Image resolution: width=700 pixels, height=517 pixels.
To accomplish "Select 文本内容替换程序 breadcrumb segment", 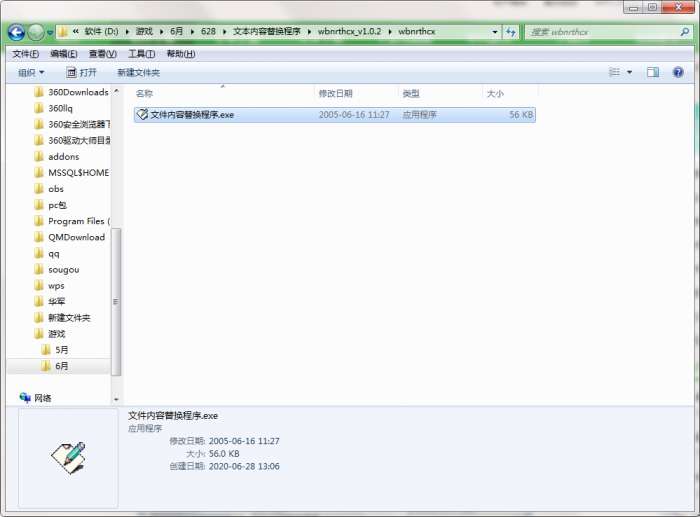I will [x=267, y=32].
